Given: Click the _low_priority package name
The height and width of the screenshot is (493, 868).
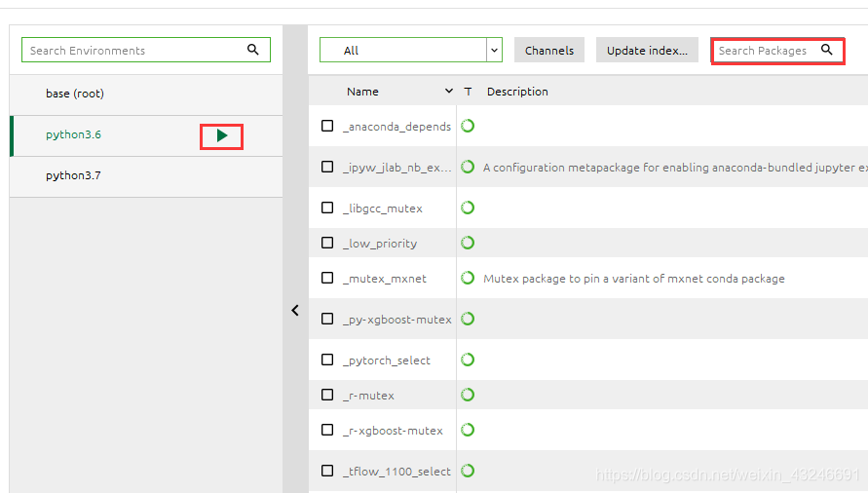Looking at the screenshot, I should pos(380,244).
